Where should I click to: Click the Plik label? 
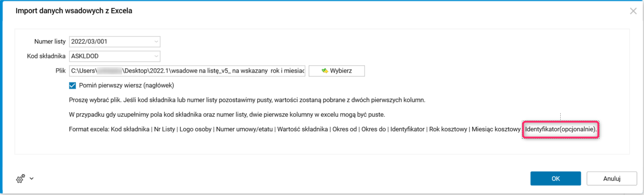point(60,71)
